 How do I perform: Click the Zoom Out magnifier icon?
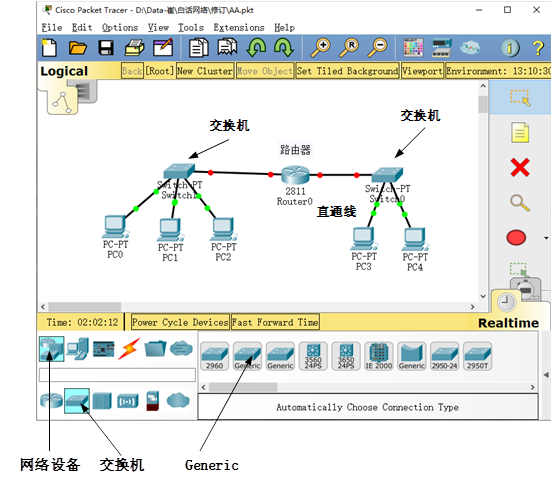click(x=377, y=48)
